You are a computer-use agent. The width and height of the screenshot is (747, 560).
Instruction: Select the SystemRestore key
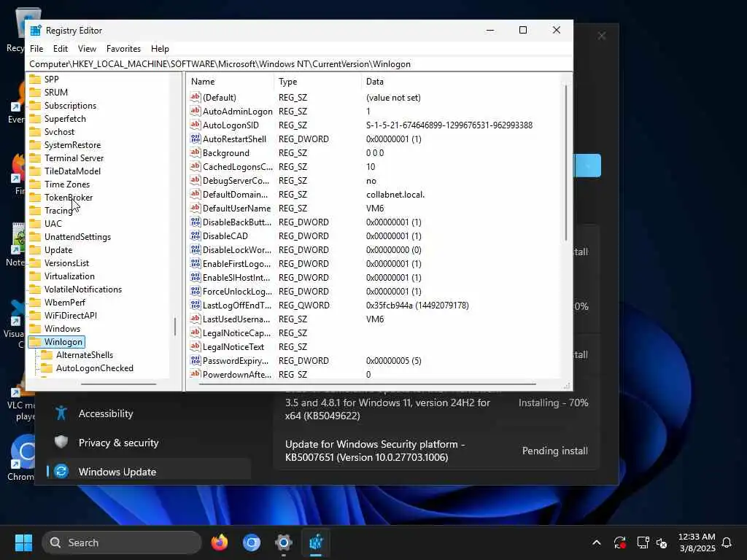(x=72, y=145)
